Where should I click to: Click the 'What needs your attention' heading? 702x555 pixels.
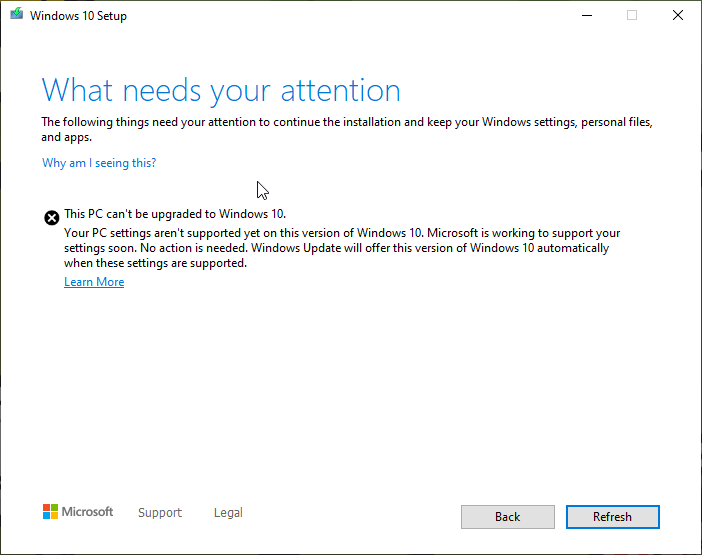(221, 90)
